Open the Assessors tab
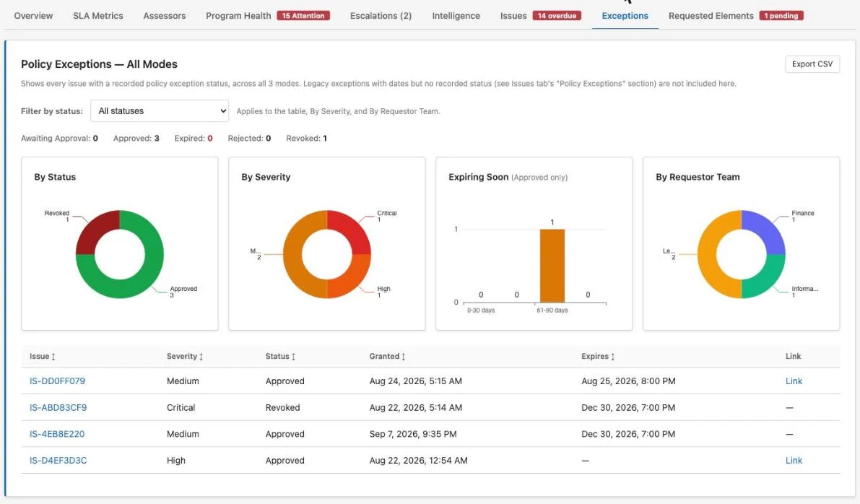 click(x=165, y=16)
